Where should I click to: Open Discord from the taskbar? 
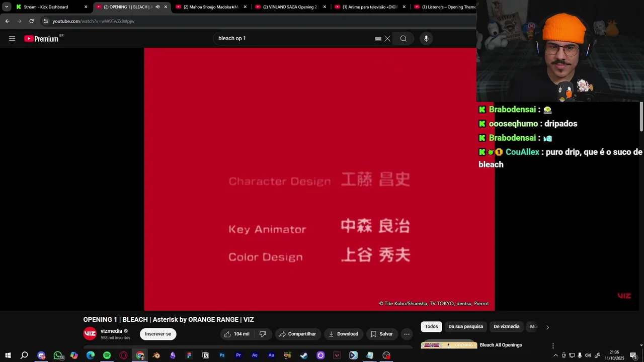tap(41, 355)
